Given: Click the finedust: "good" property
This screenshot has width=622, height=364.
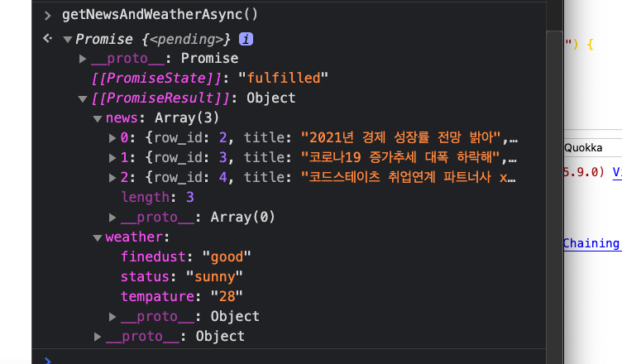Looking at the screenshot, I should coord(185,256).
